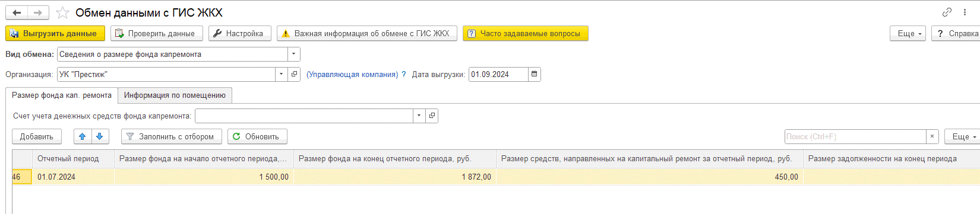
Task: Add page to favorites with star
Action: click(62, 12)
